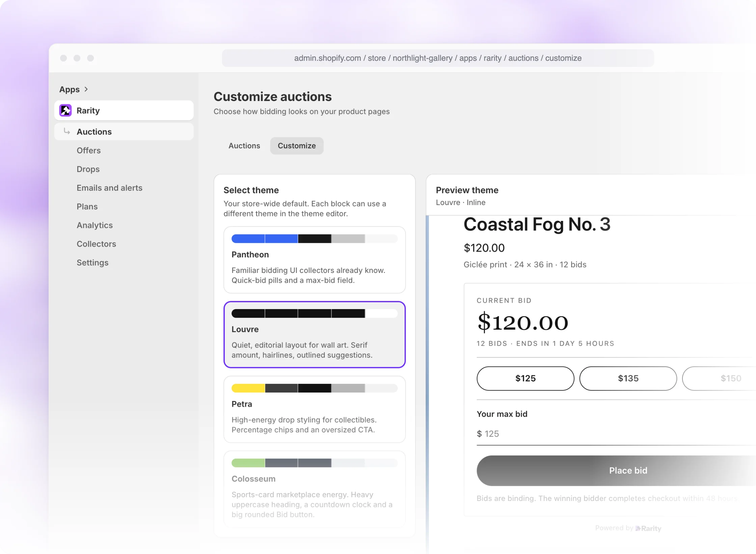The image size is (756, 554).
Task: Click the 'Customize auctions' page heading
Action: (x=273, y=97)
